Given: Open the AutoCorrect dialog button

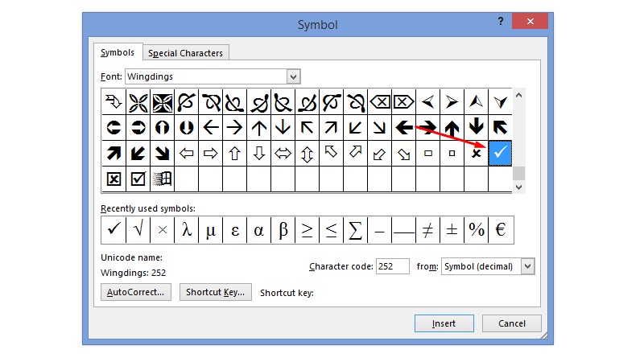Looking at the screenshot, I should coord(136,292).
